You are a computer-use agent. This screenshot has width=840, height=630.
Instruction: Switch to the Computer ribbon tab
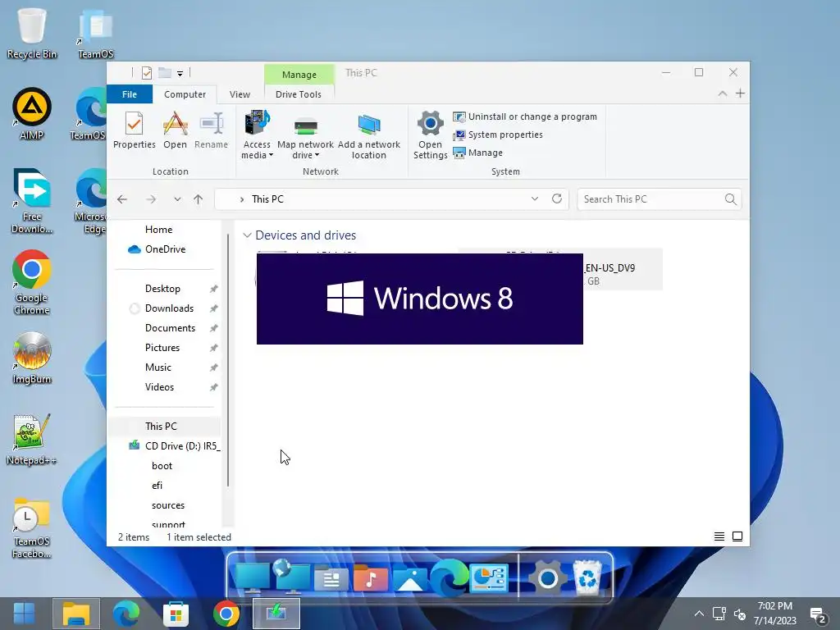(x=185, y=94)
